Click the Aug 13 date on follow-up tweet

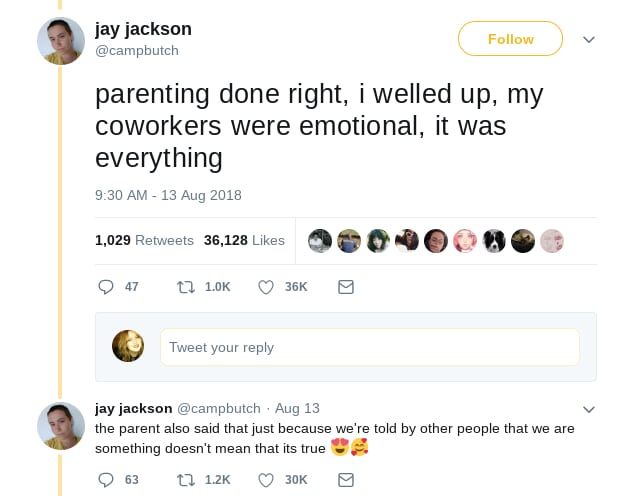coord(297,408)
